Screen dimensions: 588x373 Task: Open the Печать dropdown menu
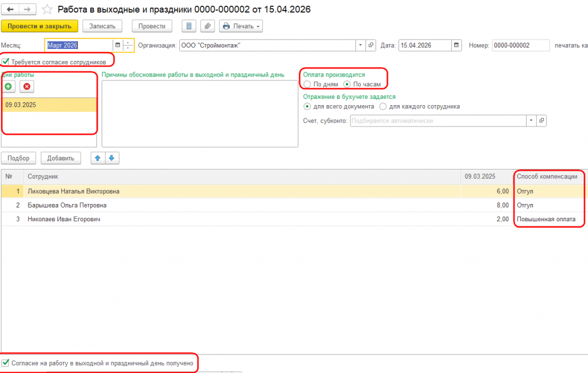[x=241, y=26]
